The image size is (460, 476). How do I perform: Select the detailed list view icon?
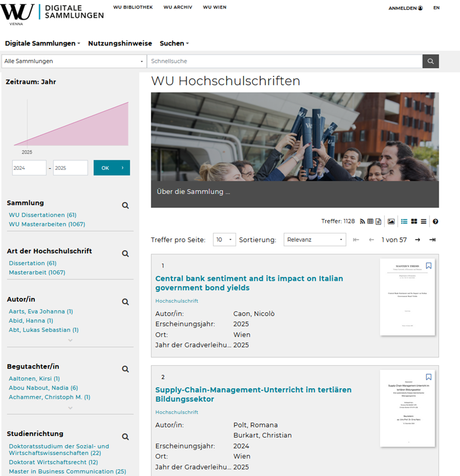(x=404, y=222)
